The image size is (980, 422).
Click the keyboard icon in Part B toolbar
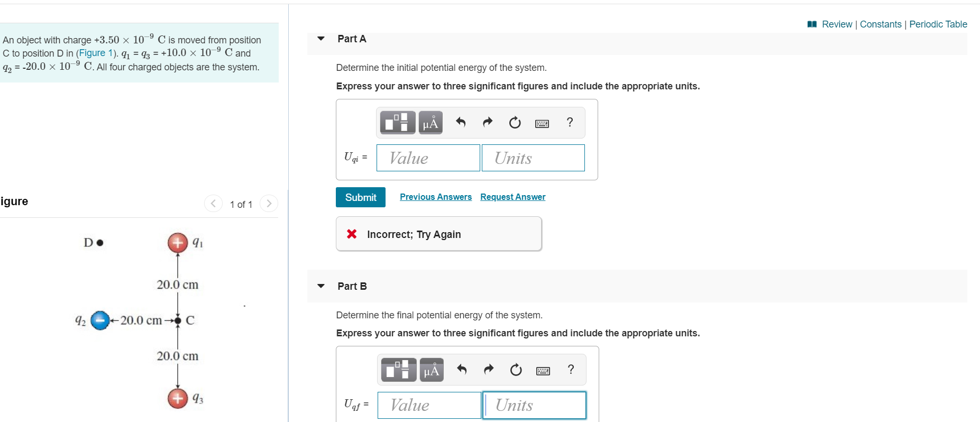click(x=543, y=370)
